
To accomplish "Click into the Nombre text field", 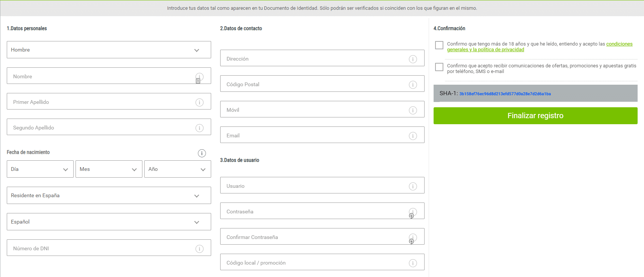I will point(101,76).
